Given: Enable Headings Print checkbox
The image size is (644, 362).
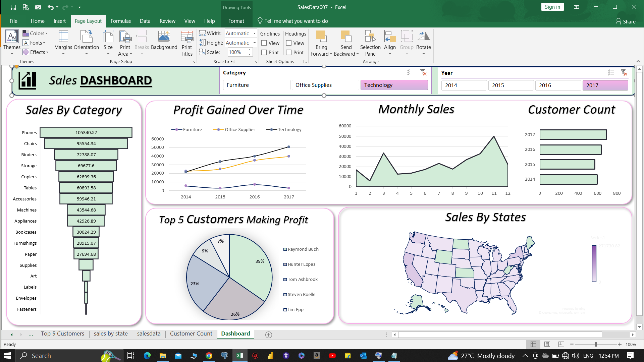Looking at the screenshot, I should click(x=289, y=52).
